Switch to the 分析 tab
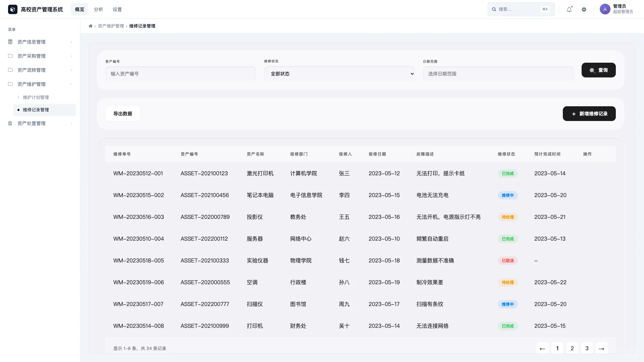 (98, 9)
